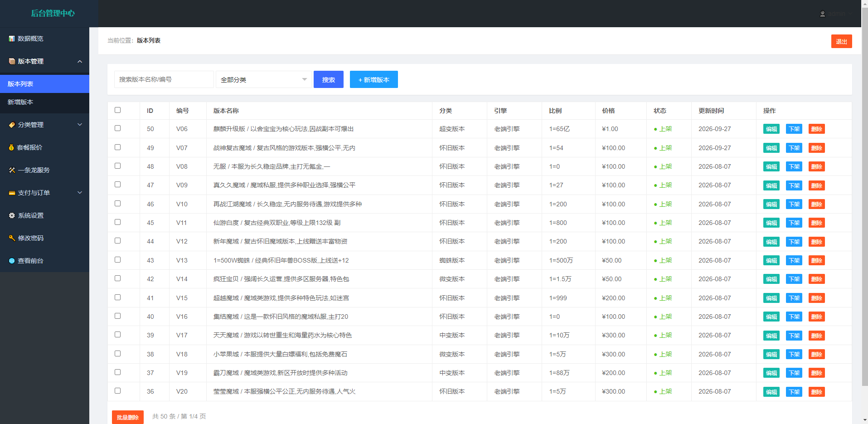Viewport: 868px width, 424px height.
Task: Open the 数据概览 menu entry
Action: coord(44,39)
